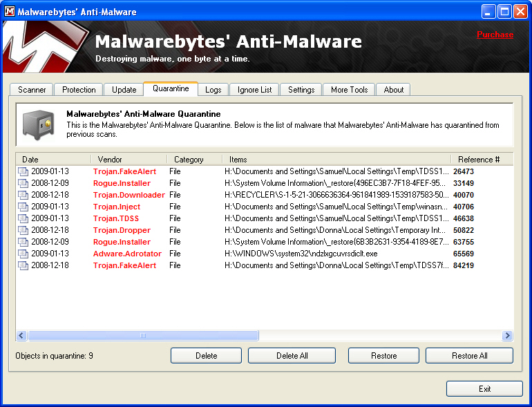532x407 pixels.
Task: Switch to the Logs tab
Action: [213, 90]
